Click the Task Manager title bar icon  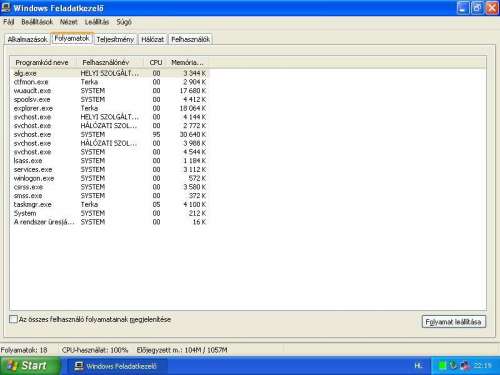click(x=6, y=7)
